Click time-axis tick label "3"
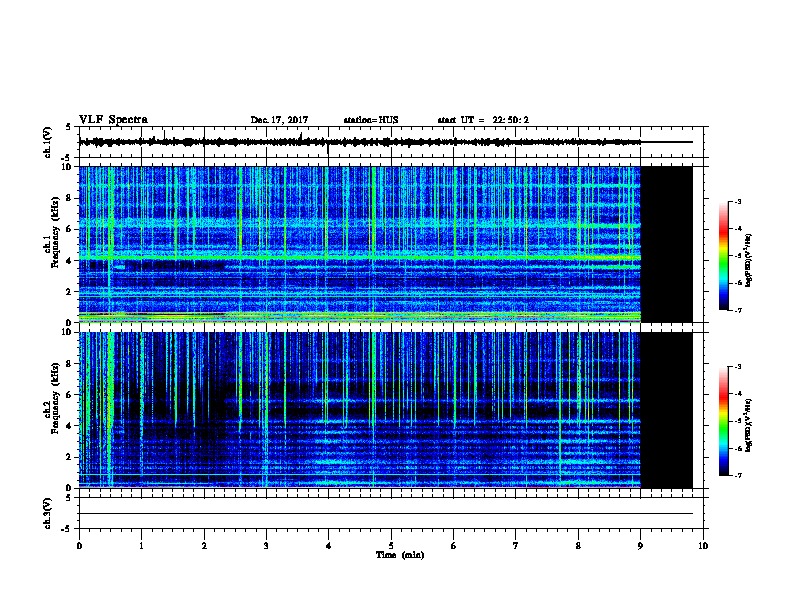The image size is (792, 612). click(x=266, y=546)
